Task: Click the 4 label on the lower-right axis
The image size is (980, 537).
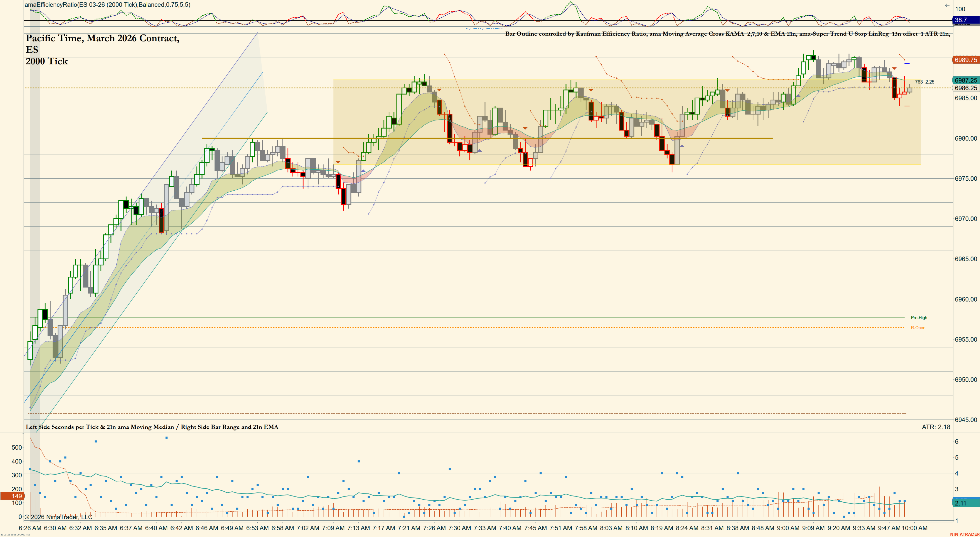Action: (956, 473)
